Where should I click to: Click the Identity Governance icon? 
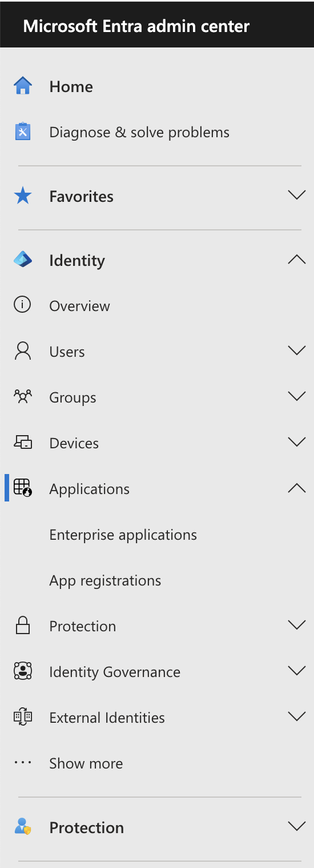pyautogui.click(x=23, y=671)
